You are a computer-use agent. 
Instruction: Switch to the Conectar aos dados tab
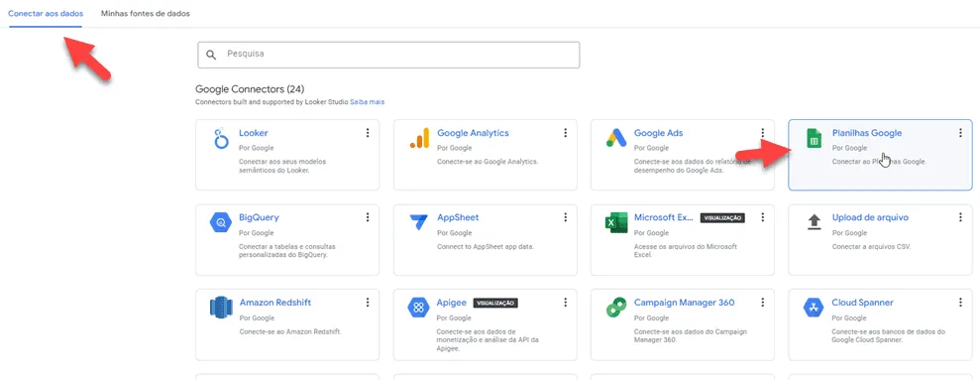(x=45, y=13)
